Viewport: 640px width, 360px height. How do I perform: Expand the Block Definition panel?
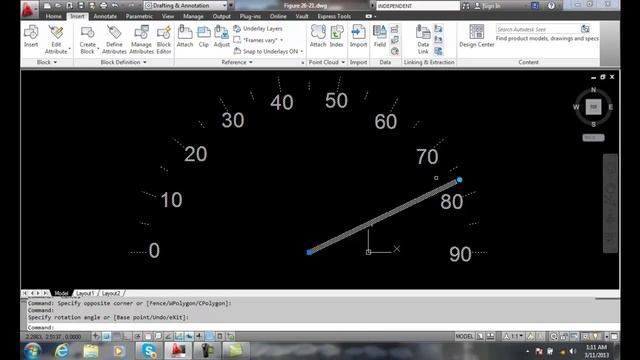coord(123,62)
